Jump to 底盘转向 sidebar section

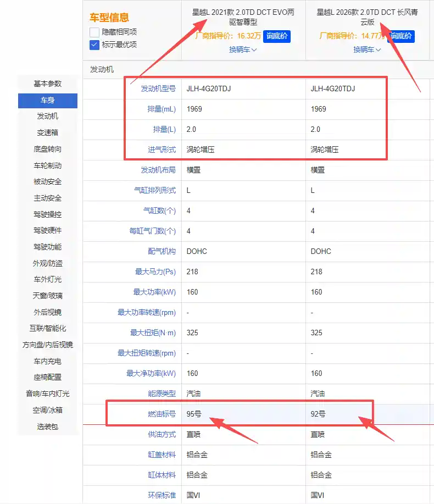pos(48,149)
